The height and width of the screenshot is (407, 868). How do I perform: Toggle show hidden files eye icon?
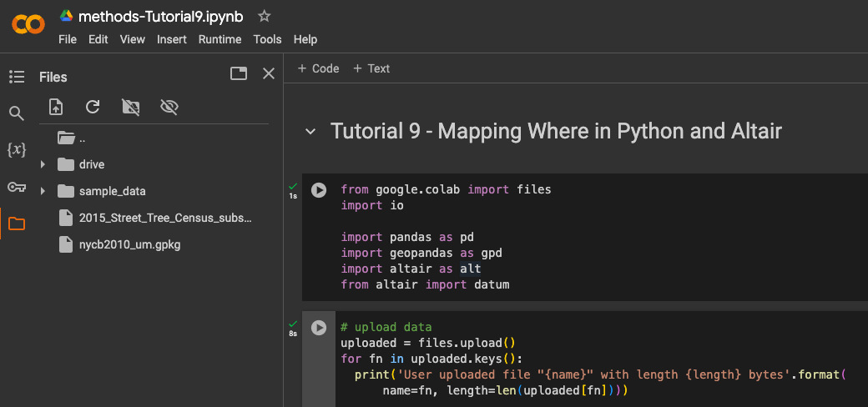169,107
